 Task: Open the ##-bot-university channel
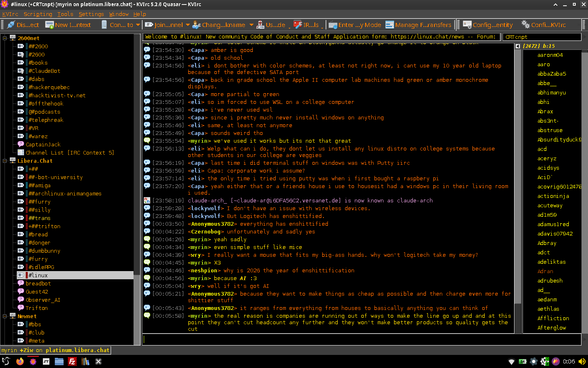coord(56,177)
